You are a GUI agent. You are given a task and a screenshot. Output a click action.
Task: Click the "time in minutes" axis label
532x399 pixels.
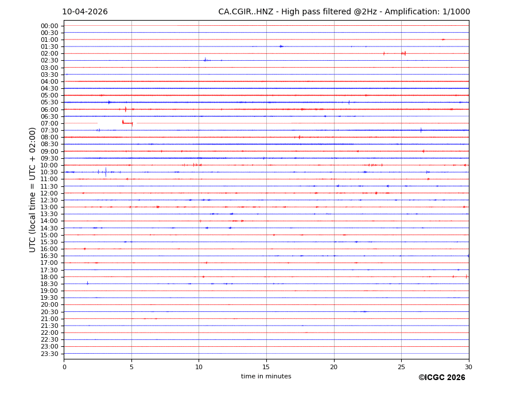(266, 376)
